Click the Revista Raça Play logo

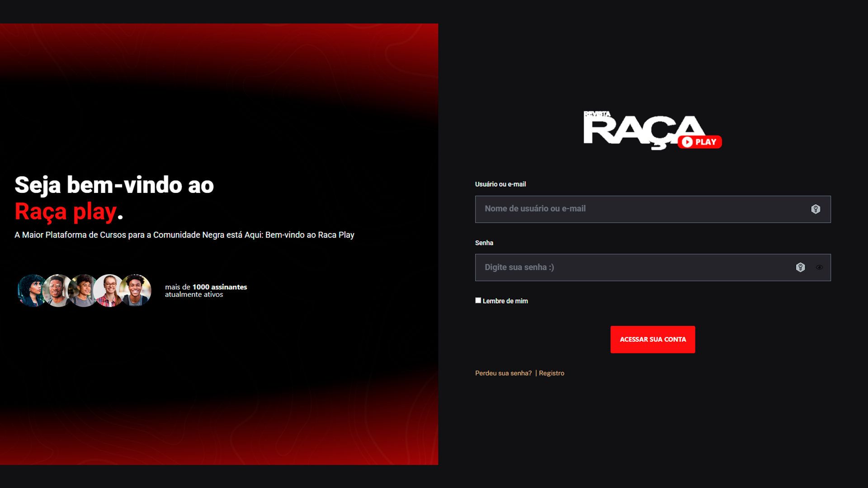click(x=652, y=130)
